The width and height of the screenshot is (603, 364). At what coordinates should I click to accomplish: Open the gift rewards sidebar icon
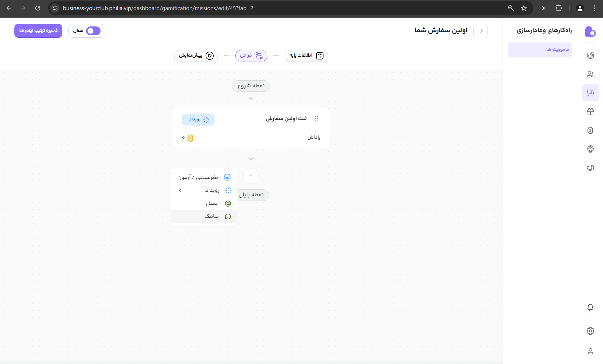coord(590,112)
